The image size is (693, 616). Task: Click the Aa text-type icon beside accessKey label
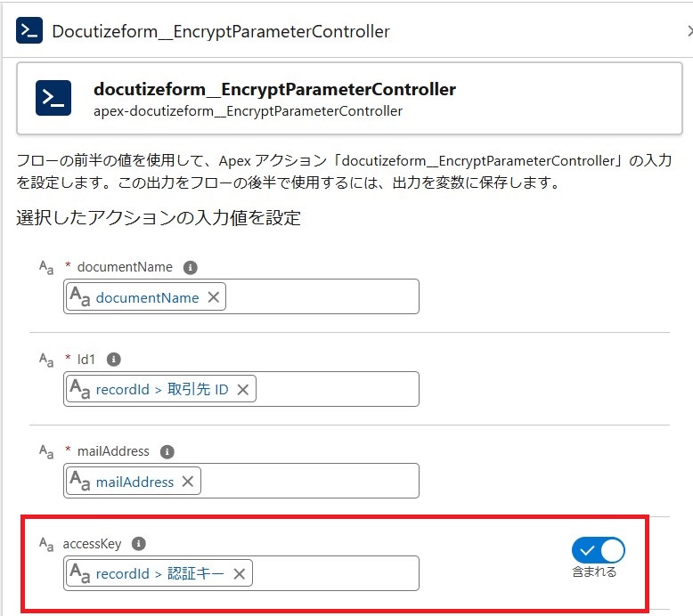pos(46,544)
